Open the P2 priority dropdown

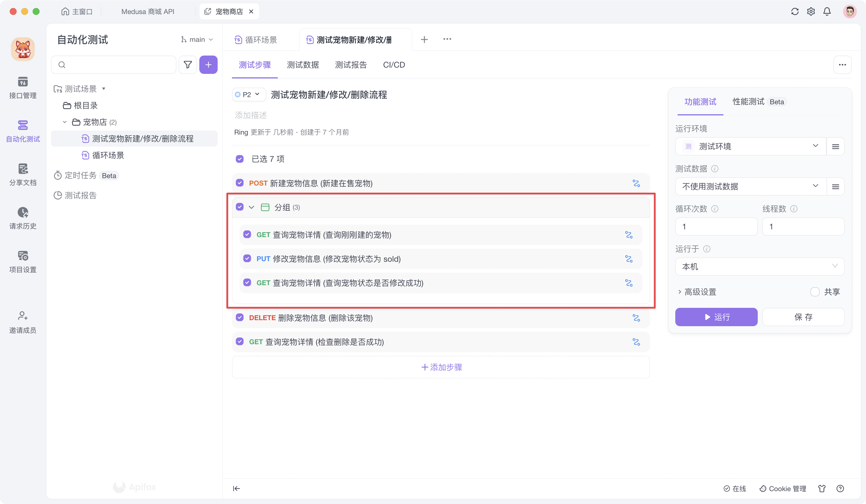[249, 94]
